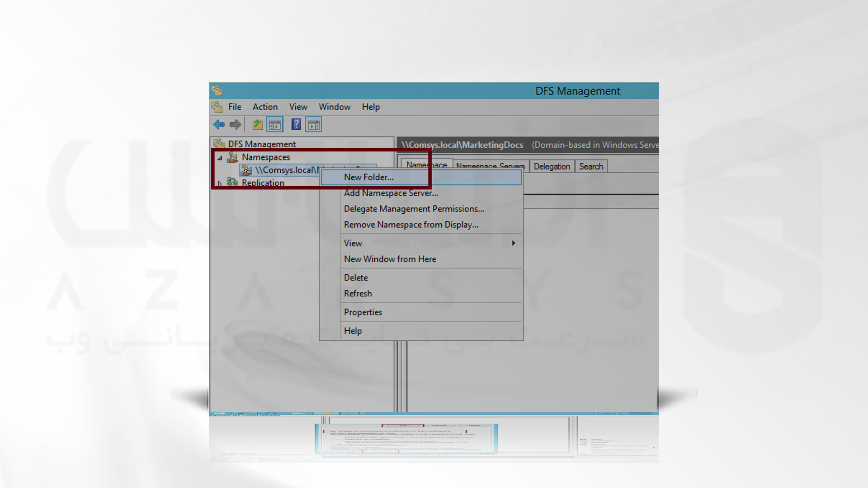Click the Search tab

click(591, 166)
